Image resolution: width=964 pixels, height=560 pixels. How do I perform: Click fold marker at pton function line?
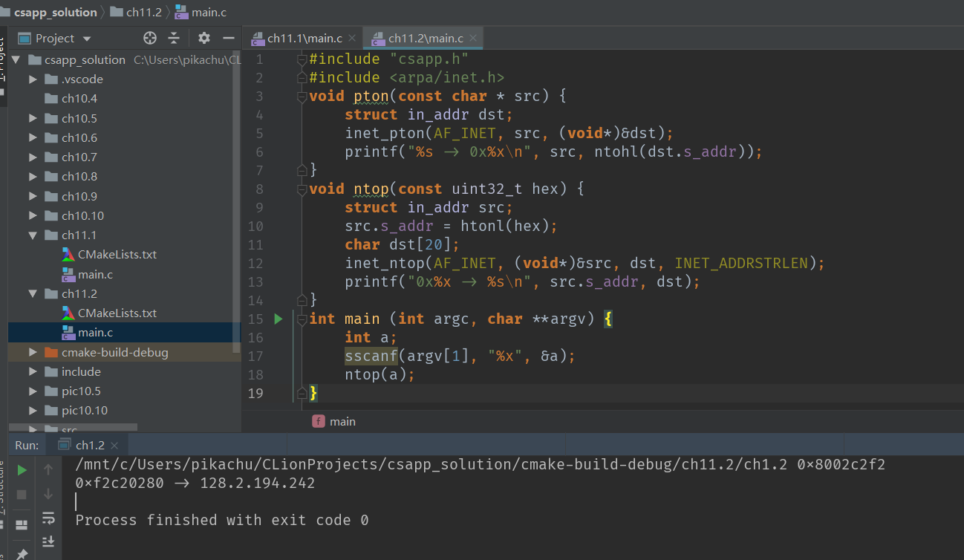302,97
